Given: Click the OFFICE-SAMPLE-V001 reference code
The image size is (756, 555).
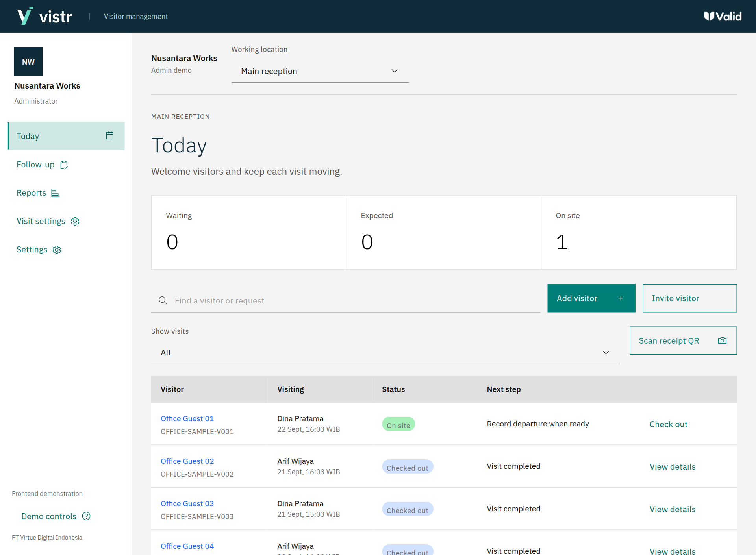Looking at the screenshot, I should click(x=197, y=432).
